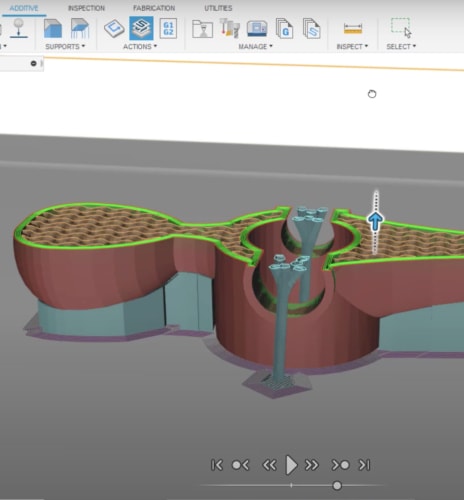Click the simulation timeline slider handle
Screen dimensions: 464x500
337,486
